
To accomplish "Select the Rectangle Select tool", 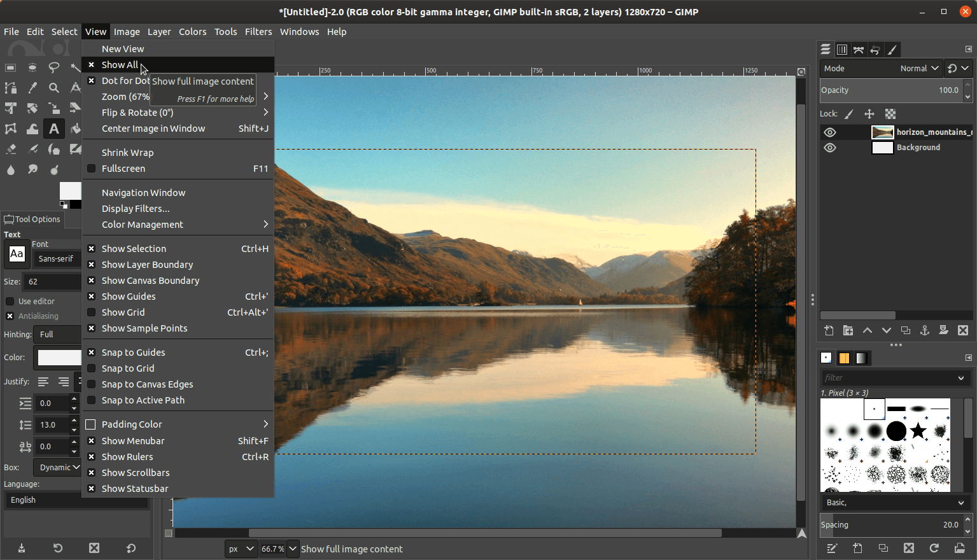I will (10, 67).
